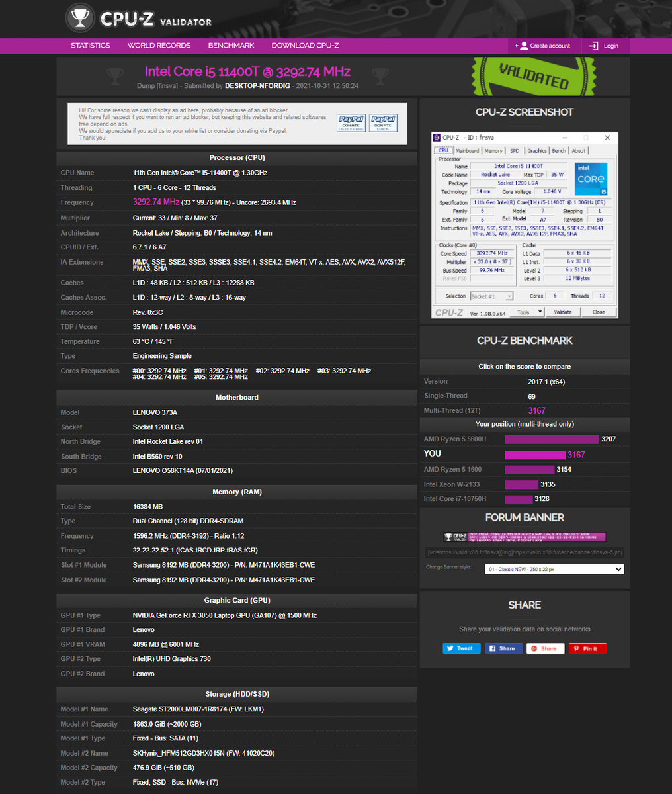This screenshot has height=794, width=672.
Task: Click the Intel Core i5 11400T title
Action: pyautogui.click(x=247, y=71)
